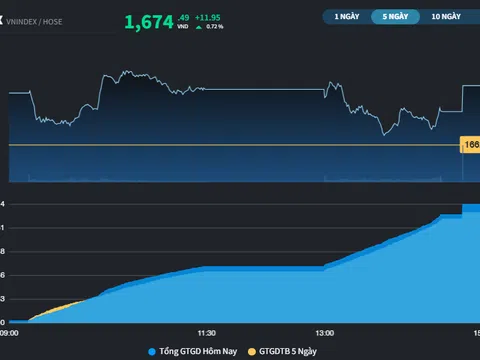
Task: Click the +11.95 change value
Action: [x=208, y=18]
